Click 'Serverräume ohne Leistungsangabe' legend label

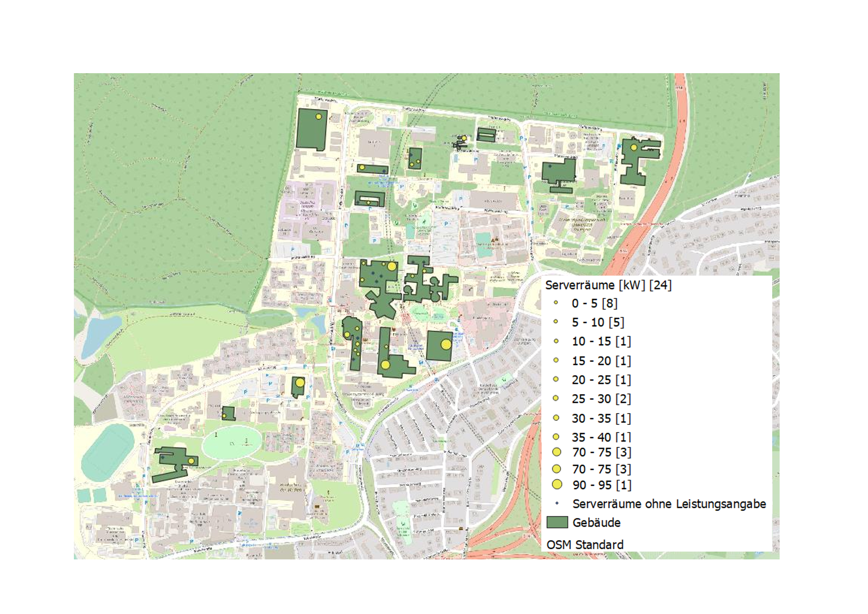669,504
